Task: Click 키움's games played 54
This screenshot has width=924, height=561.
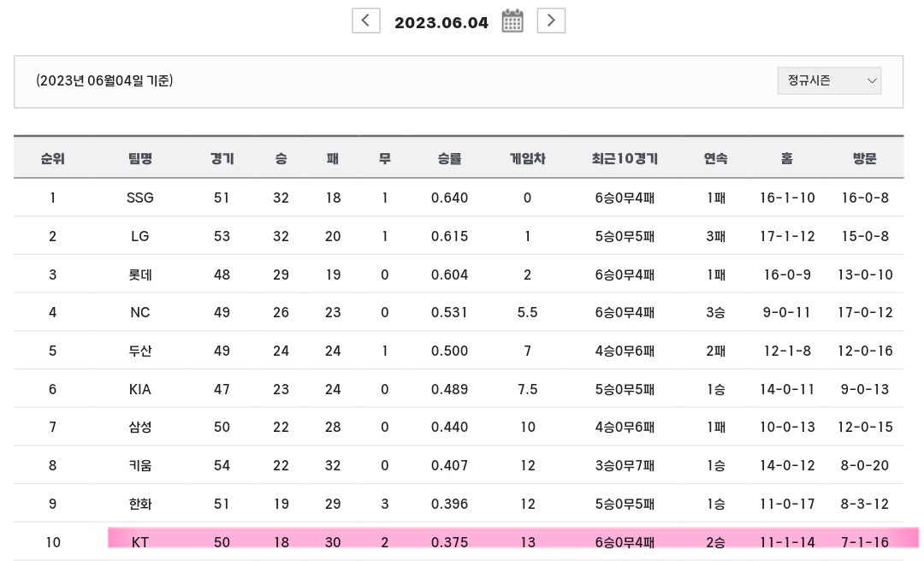Action: (x=222, y=465)
